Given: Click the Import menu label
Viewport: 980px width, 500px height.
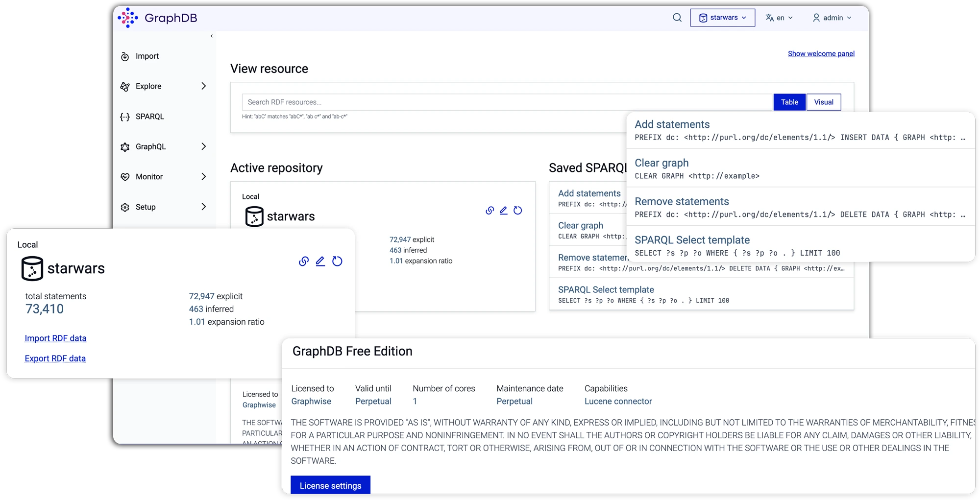Looking at the screenshot, I should pos(147,56).
